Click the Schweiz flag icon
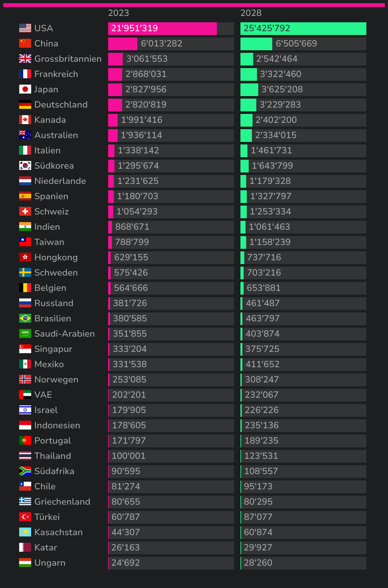Screen dimensions: 388x588 25,212
